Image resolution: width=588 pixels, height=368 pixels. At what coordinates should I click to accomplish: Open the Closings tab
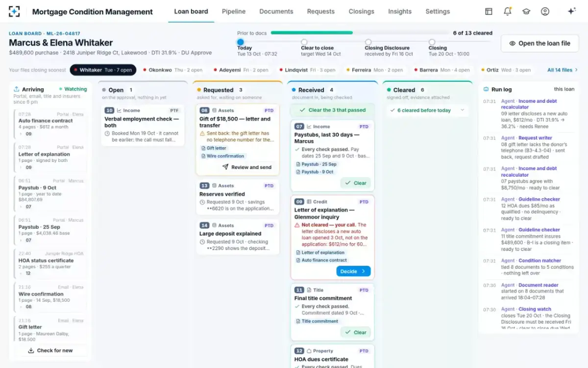tap(361, 11)
